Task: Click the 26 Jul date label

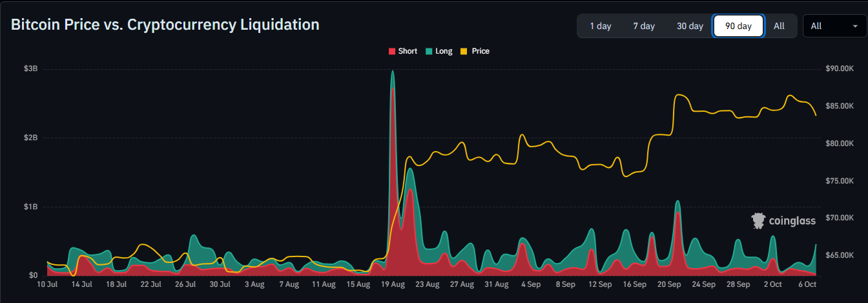Action: 185,284
